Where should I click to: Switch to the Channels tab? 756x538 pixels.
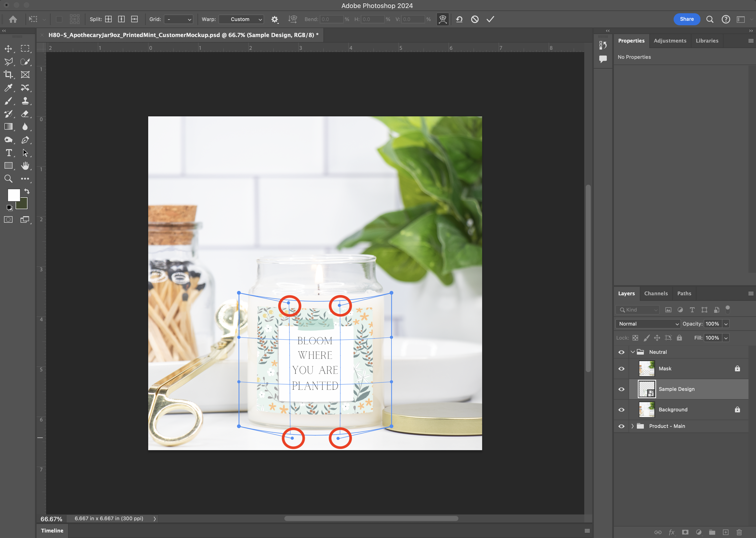(x=656, y=294)
